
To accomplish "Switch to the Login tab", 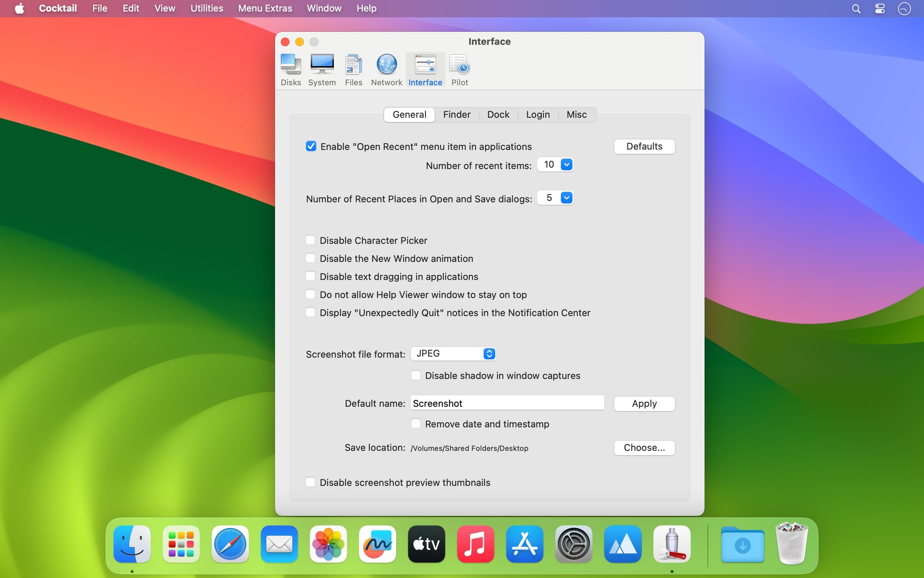I will (x=537, y=115).
